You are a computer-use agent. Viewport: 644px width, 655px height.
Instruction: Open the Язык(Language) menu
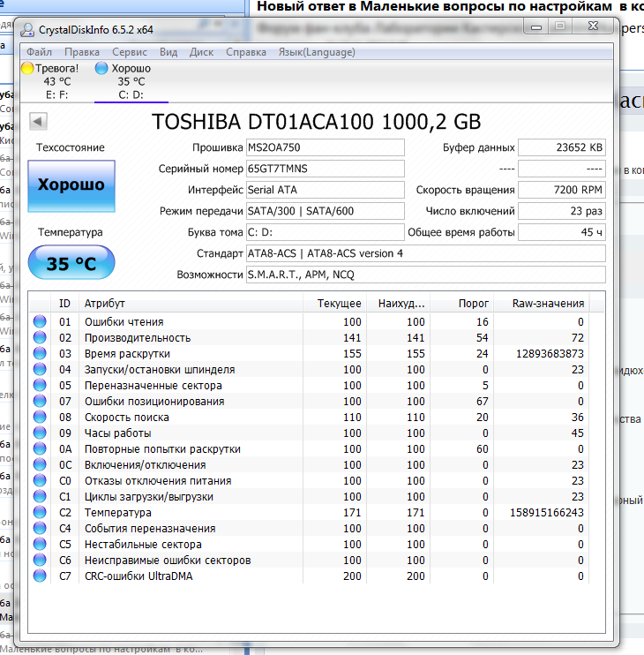click(315, 52)
